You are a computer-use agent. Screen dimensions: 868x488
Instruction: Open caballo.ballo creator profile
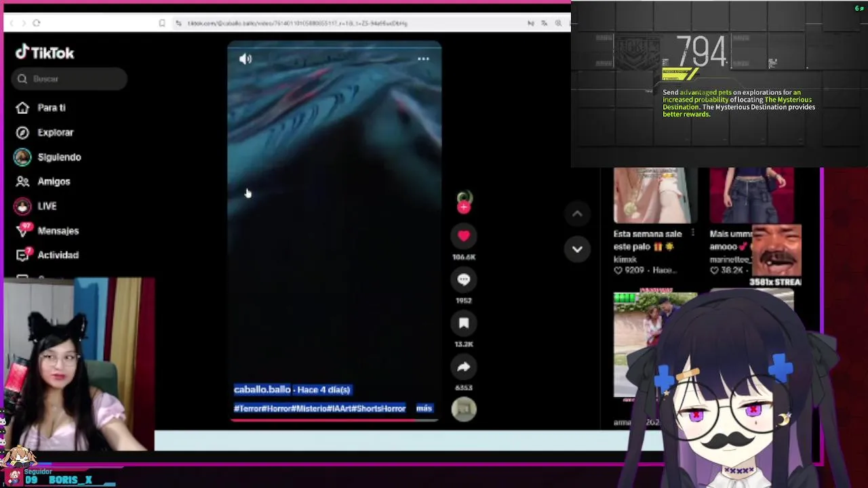click(x=262, y=390)
